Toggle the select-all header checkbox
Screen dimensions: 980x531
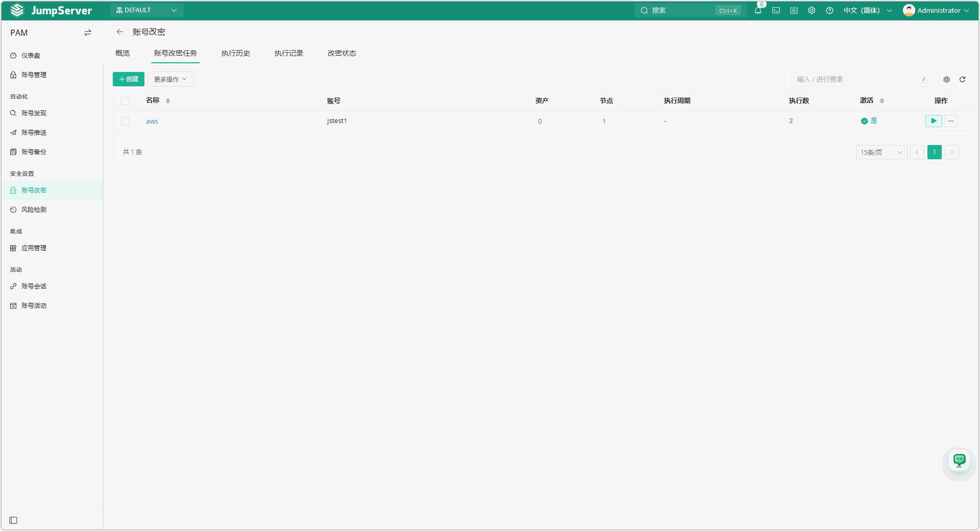[125, 101]
